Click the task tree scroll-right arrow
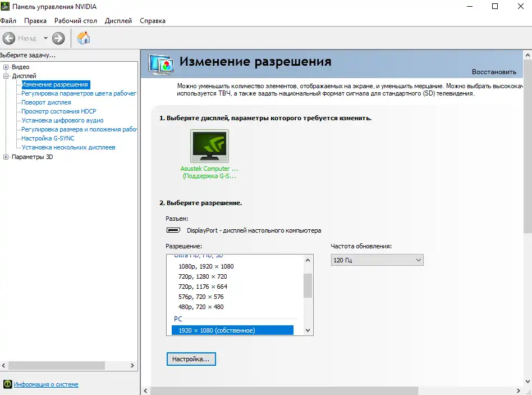Viewport: 532px width, 395px height. 132,365
